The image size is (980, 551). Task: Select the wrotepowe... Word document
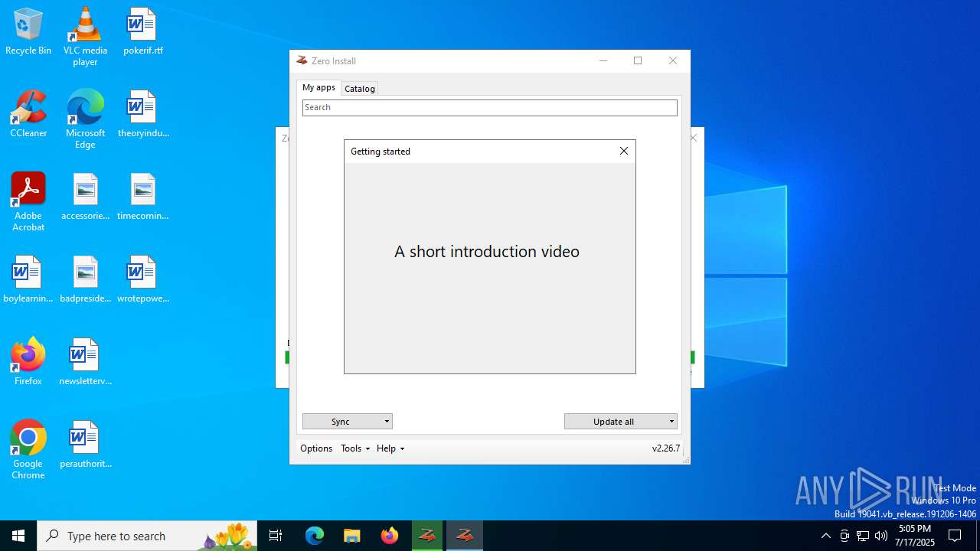[143, 280]
